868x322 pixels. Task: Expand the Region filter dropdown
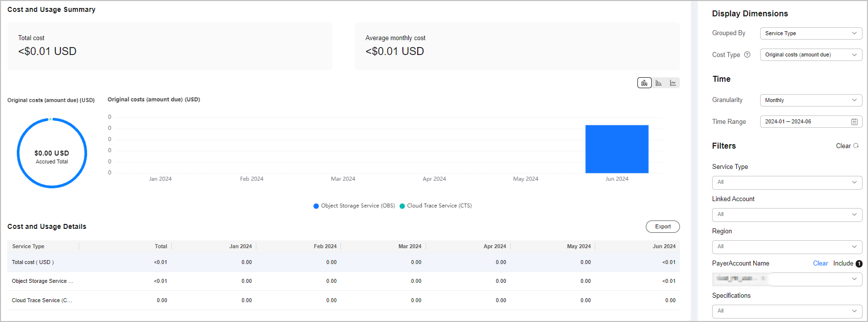pos(787,247)
